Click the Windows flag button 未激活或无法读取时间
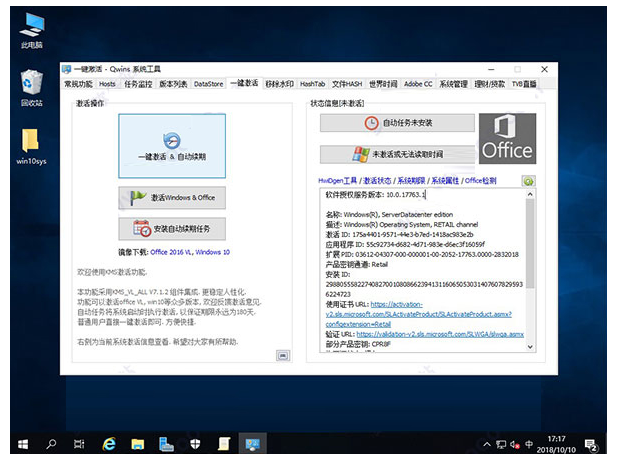This screenshot has width=618, height=464. 397,154
